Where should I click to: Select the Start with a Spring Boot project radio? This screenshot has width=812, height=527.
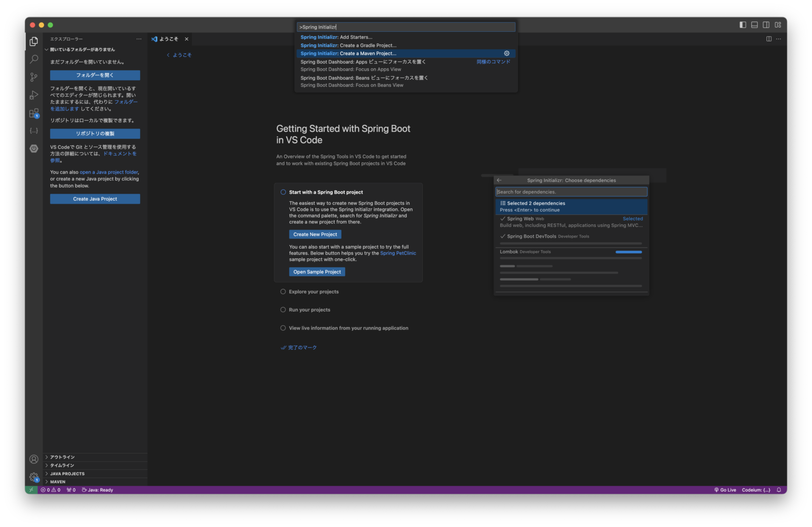[x=283, y=192]
